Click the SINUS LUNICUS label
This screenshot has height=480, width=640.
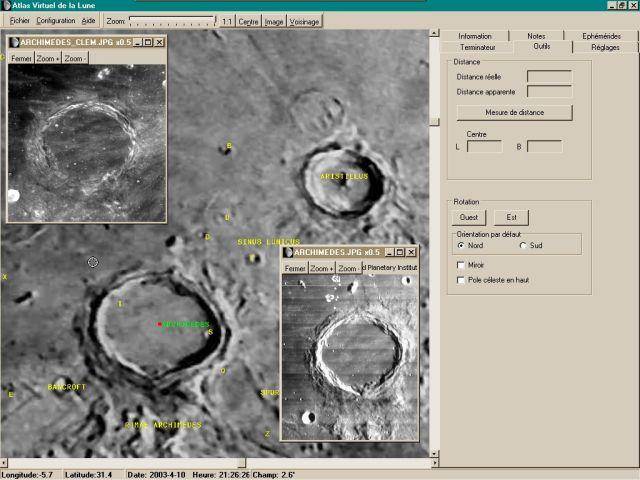coord(269,242)
